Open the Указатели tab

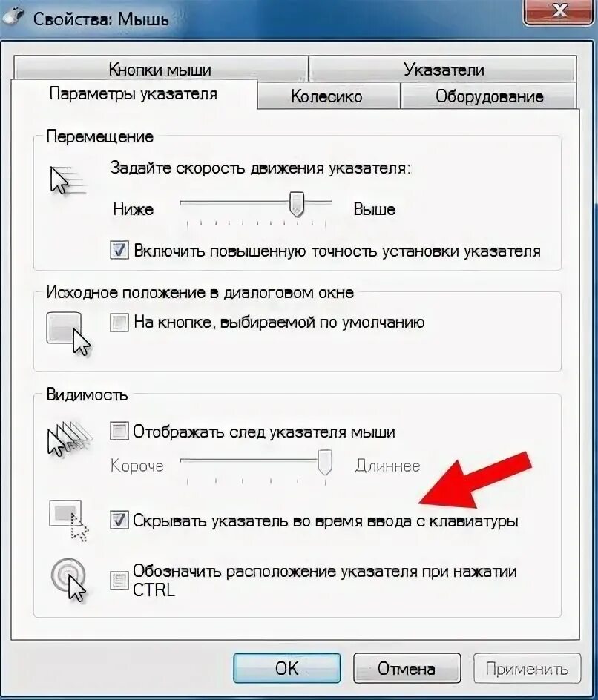(x=443, y=69)
